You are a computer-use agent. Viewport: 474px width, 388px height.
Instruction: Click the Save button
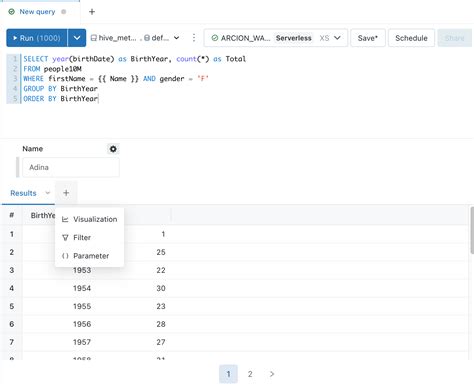(368, 38)
